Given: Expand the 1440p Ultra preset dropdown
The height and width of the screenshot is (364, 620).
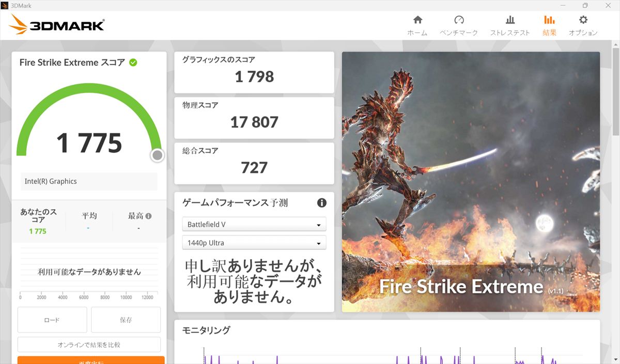Looking at the screenshot, I should (254, 243).
